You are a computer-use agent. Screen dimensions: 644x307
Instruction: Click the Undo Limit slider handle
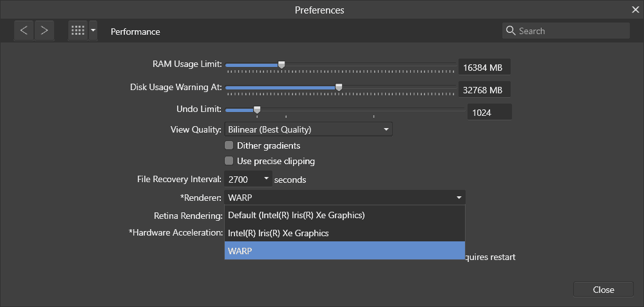(257, 109)
